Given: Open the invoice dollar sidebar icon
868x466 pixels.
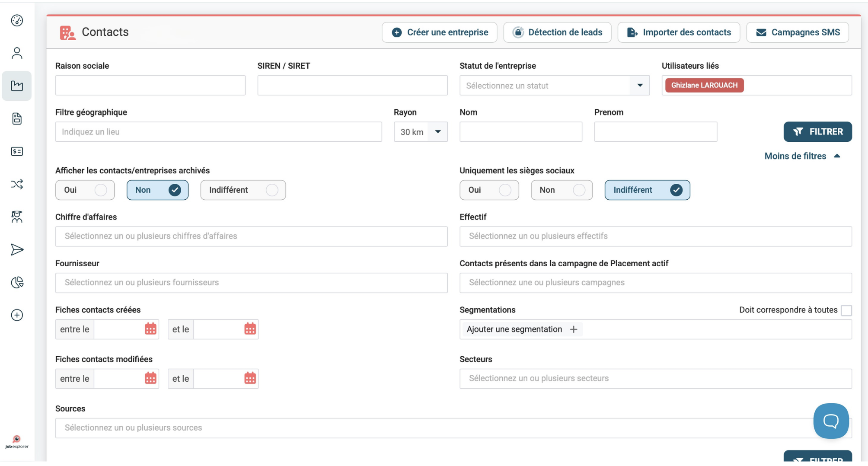Looking at the screenshot, I should pyautogui.click(x=17, y=151).
